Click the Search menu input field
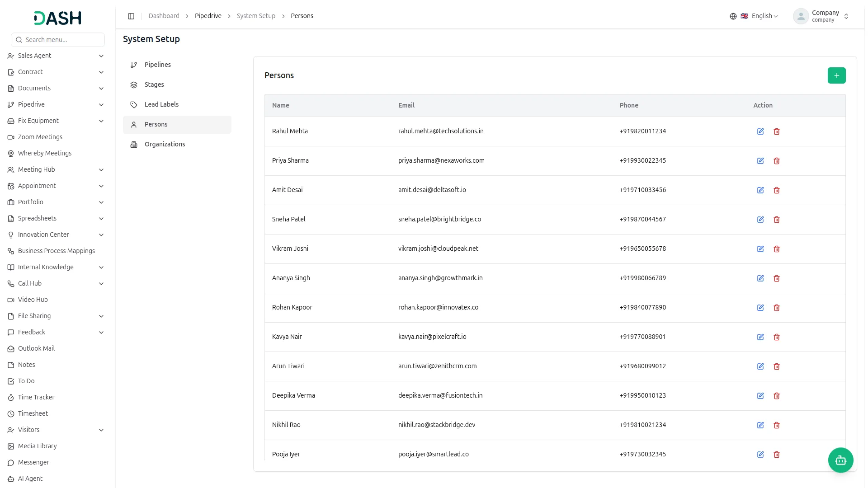This screenshot has height=488, width=868. (x=58, y=40)
